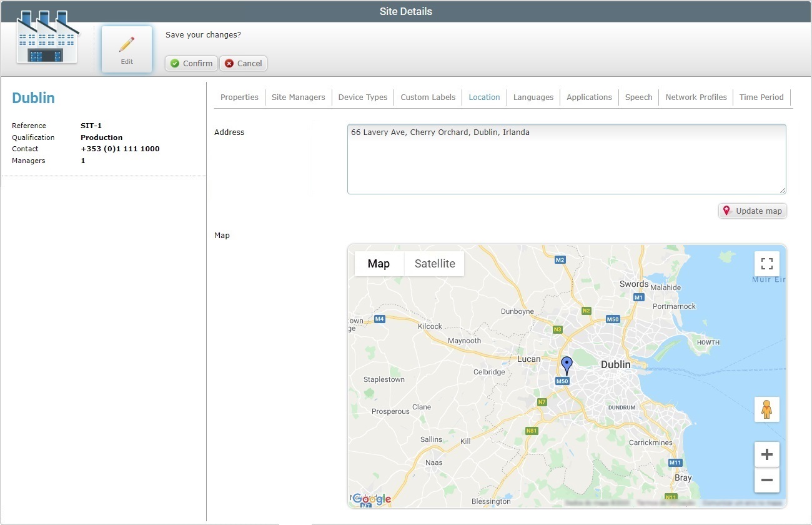
Task: Confirm saving the changes
Action: click(191, 63)
